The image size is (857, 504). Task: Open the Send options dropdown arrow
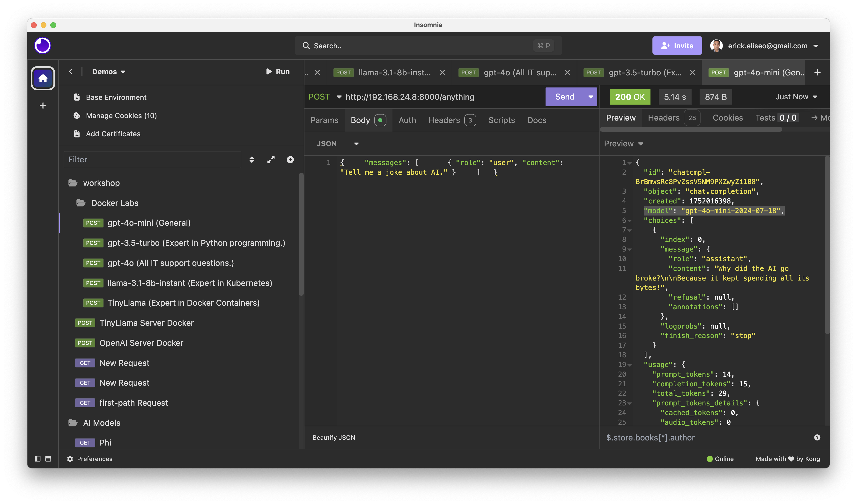coord(591,97)
